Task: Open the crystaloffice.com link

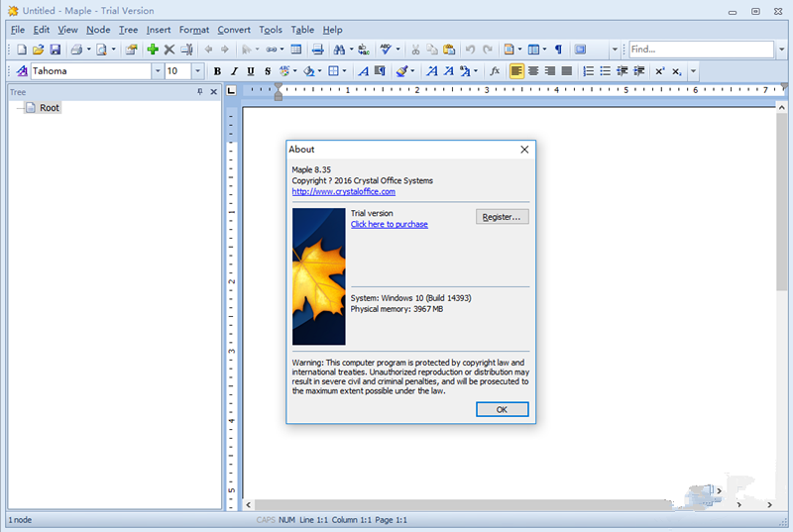Action: pos(343,191)
